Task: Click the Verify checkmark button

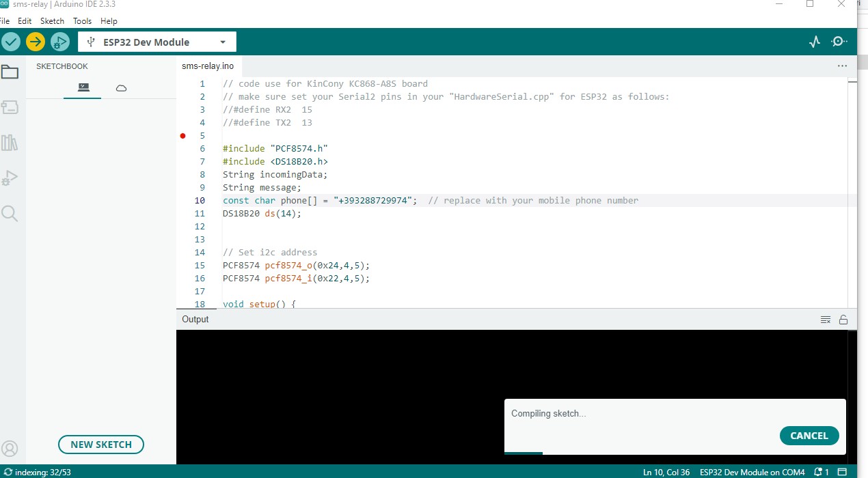Action: (x=11, y=42)
